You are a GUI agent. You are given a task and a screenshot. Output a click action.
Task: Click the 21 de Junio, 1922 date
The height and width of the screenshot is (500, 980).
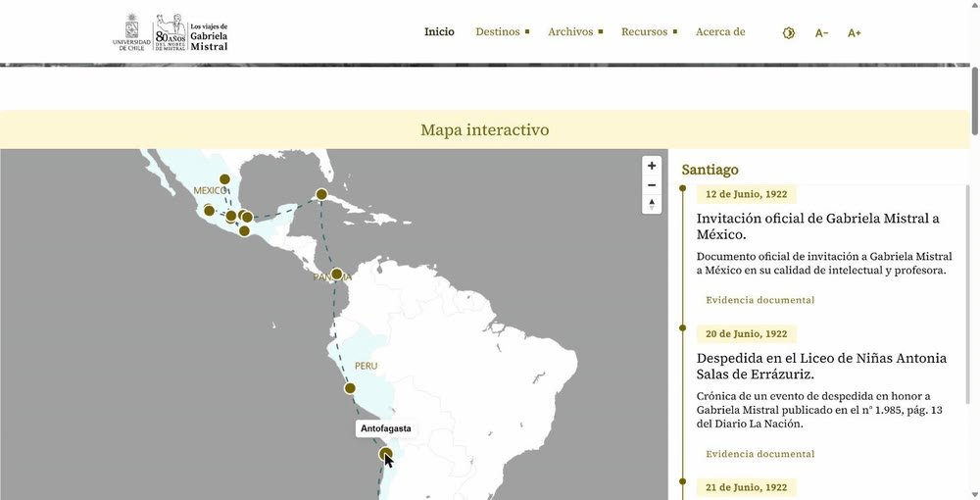[746, 487]
